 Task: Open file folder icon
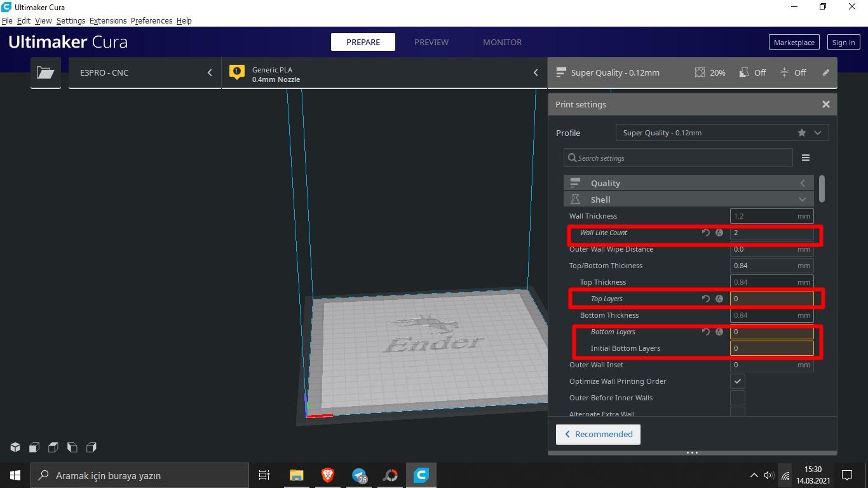[46, 72]
